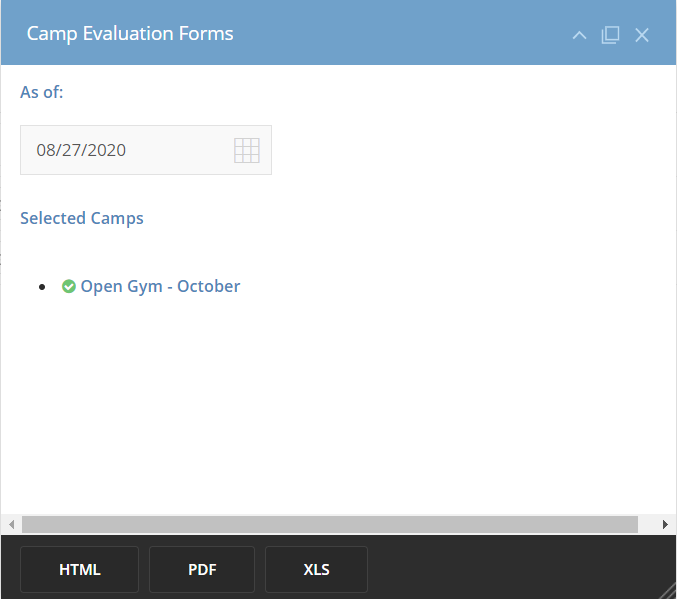This screenshot has height=599, width=677.
Task: Export the report as PDF
Action: click(x=202, y=569)
